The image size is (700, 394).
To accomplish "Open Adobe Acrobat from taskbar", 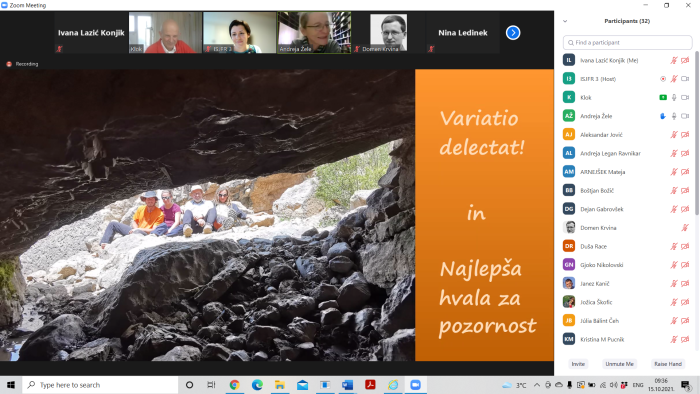I will [370, 385].
